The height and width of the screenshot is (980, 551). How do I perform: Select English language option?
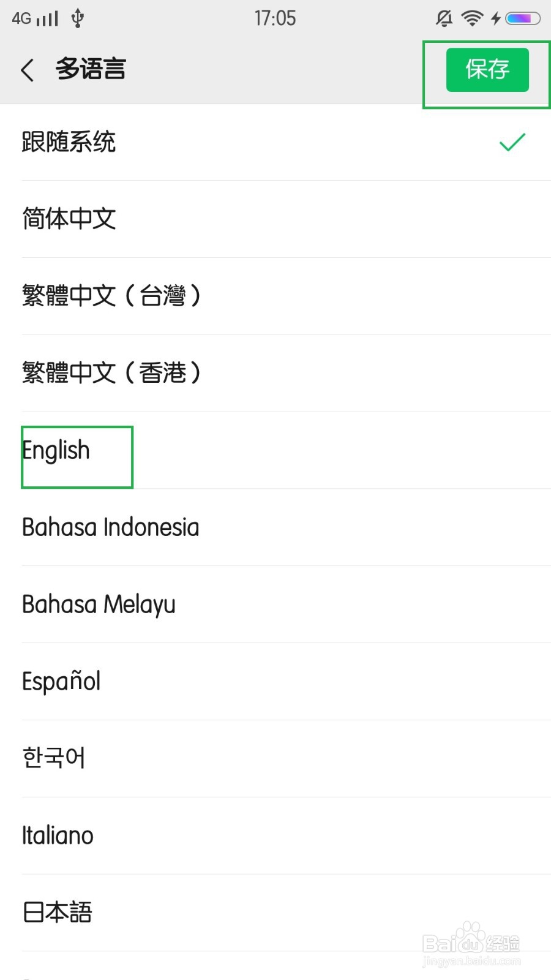pos(56,451)
